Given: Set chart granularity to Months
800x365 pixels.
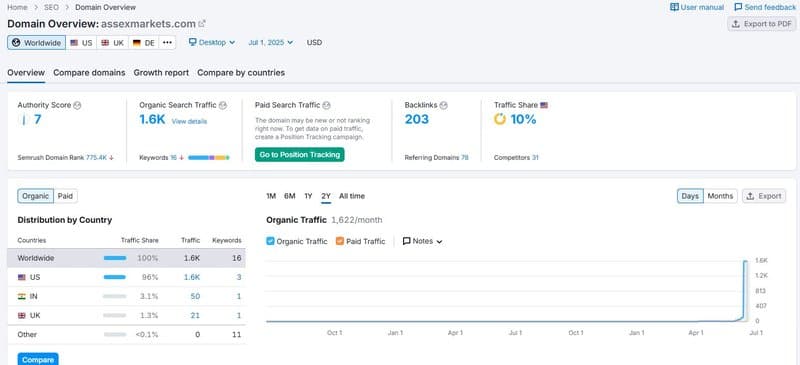Looking at the screenshot, I should [720, 196].
